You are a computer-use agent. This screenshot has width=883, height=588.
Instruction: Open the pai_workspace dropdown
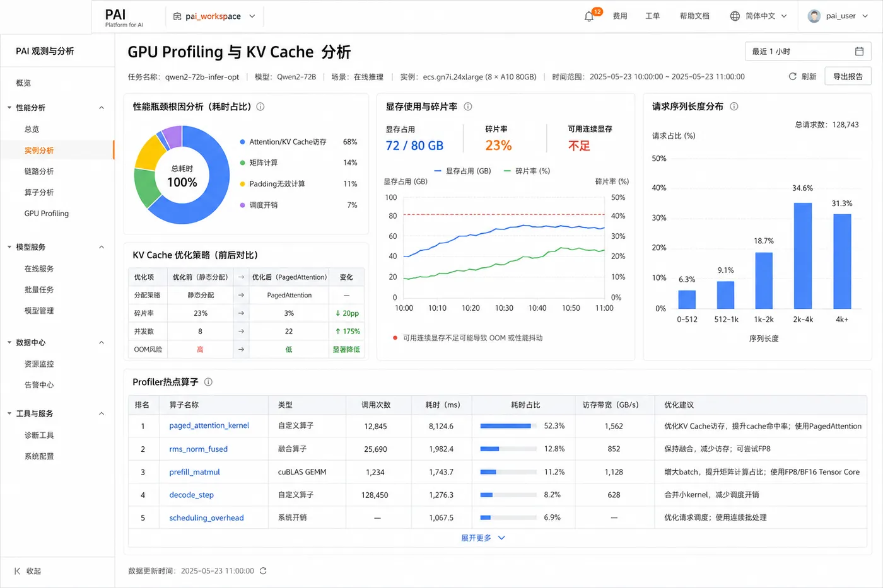[x=214, y=16]
